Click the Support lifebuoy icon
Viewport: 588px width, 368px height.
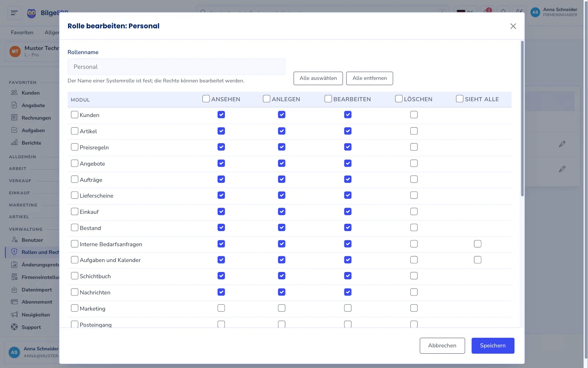[14, 327]
